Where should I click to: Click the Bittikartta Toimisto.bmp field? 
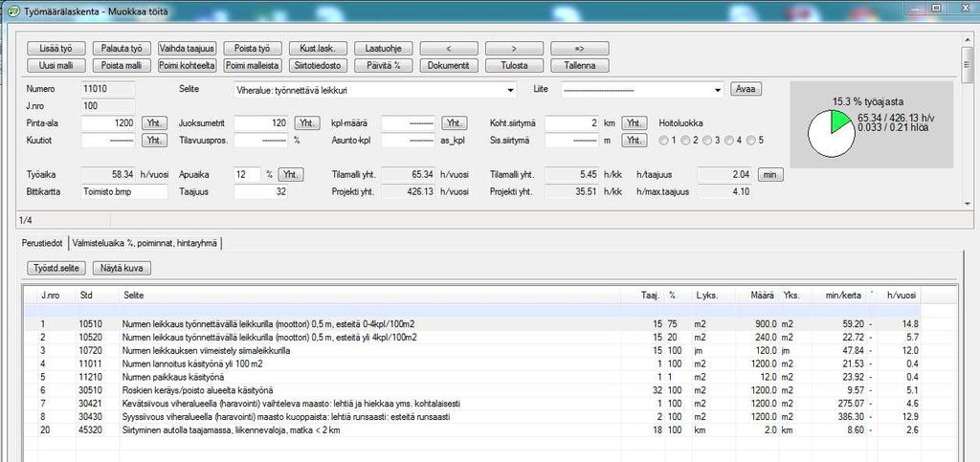[124, 191]
